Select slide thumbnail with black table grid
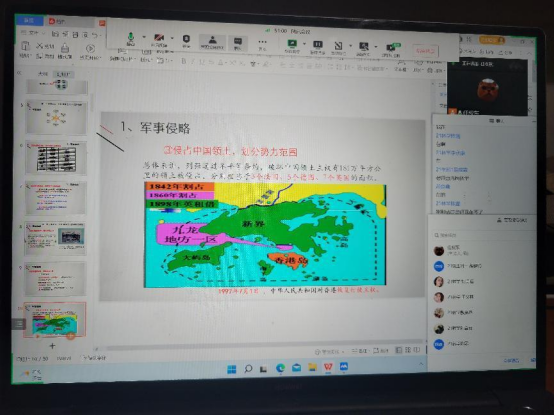The width and height of the screenshot is (554, 416). (x=56, y=158)
